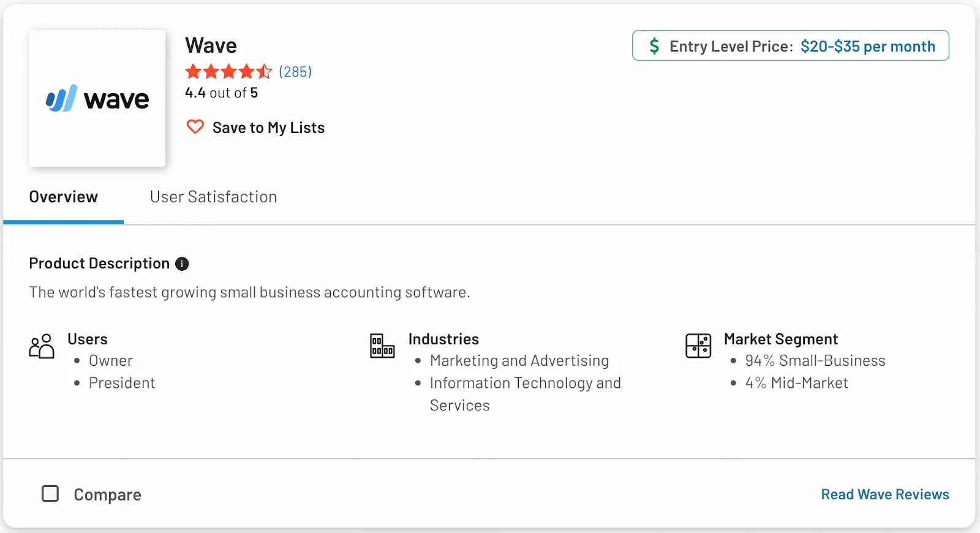Click the Compare label text
This screenshot has width=980, height=533.
(107, 494)
